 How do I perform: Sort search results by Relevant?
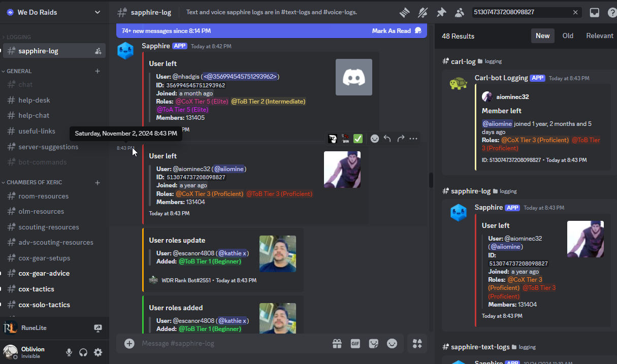(600, 36)
